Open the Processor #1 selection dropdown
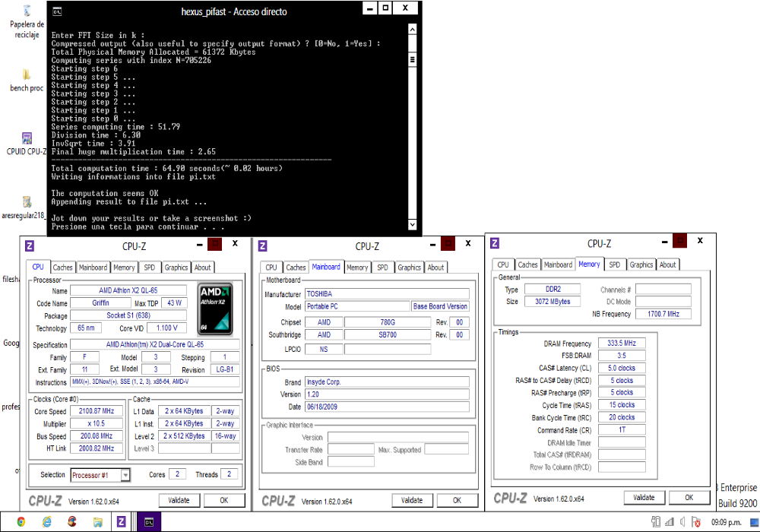 125,475
